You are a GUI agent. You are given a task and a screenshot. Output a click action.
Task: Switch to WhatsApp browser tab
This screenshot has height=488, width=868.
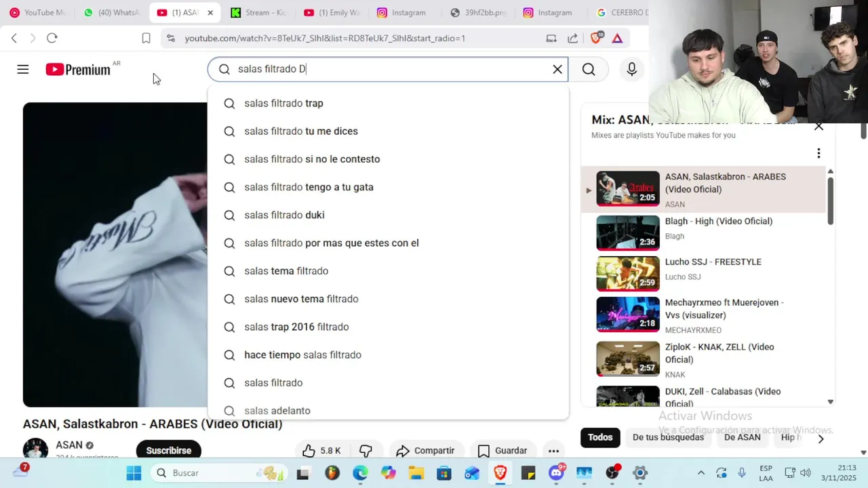coord(112,12)
